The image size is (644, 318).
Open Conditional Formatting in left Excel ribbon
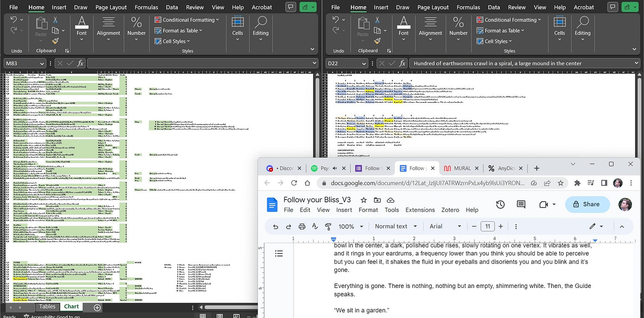(187, 20)
